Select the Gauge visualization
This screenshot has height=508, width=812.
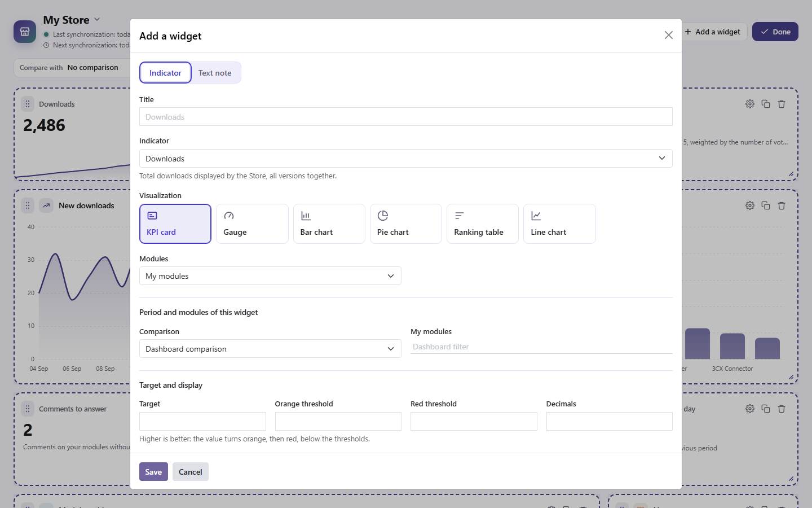click(x=252, y=224)
